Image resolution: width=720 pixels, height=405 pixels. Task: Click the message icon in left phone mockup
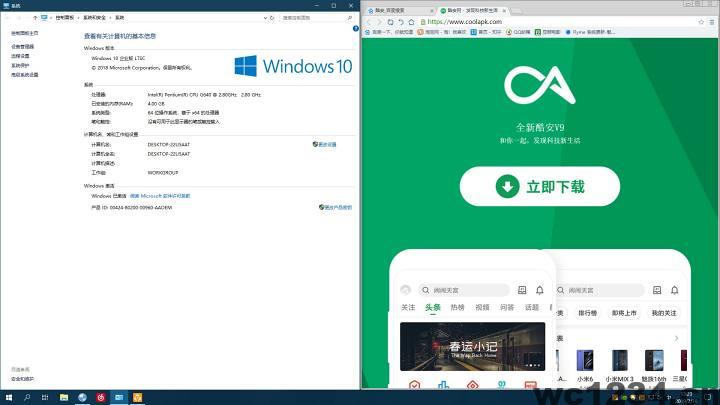522,290
